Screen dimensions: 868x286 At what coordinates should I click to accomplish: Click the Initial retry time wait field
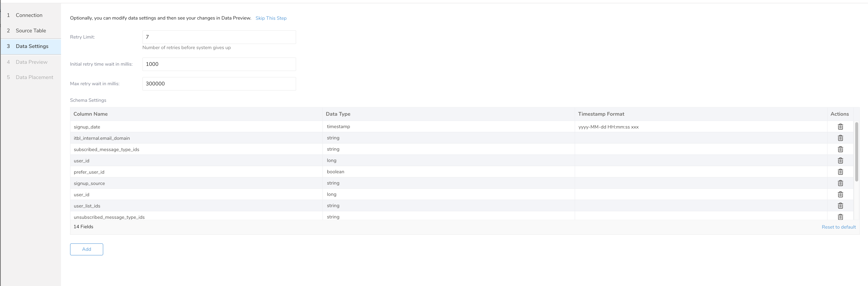[x=219, y=64]
